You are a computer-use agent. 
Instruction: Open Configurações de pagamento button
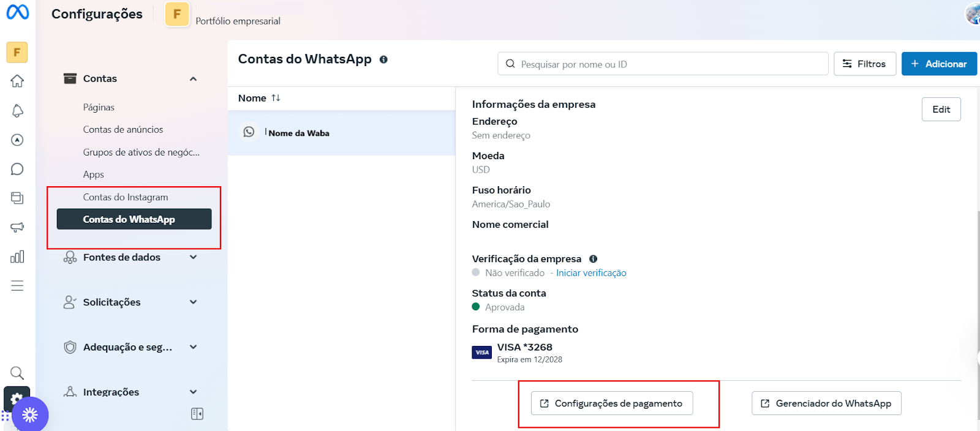[611, 403]
